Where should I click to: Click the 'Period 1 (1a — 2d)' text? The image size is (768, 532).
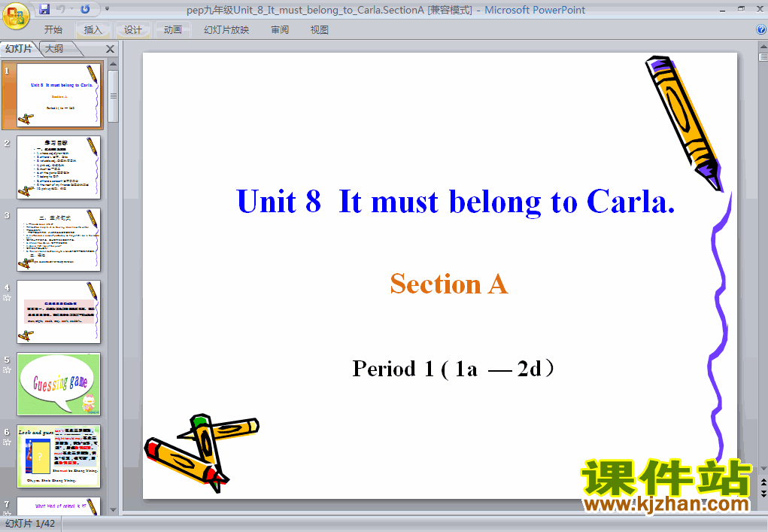[x=453, y=369]
